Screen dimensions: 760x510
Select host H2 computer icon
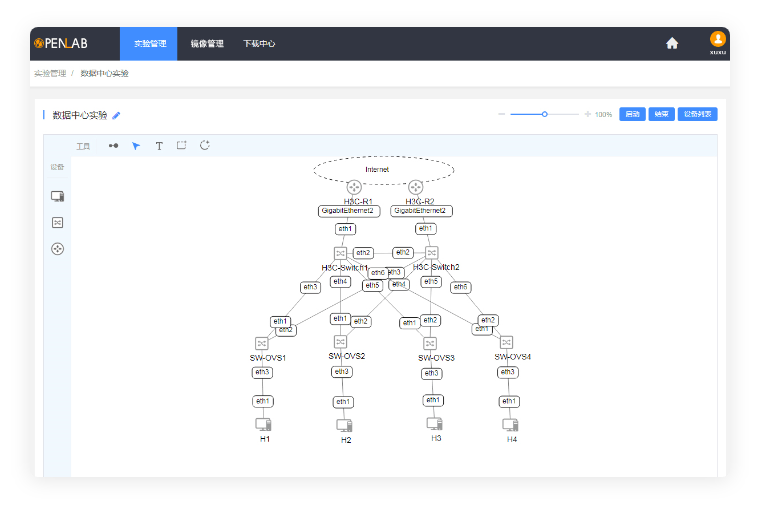[345, 426]
